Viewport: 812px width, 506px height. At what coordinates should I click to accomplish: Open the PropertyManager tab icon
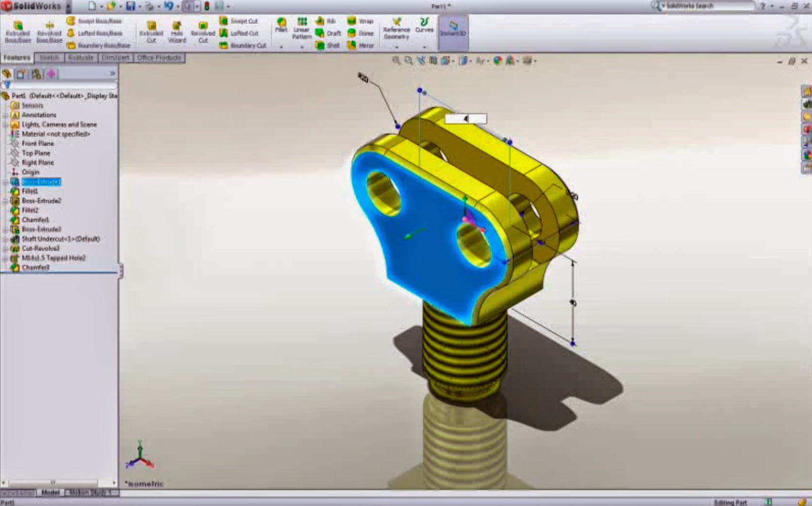[x=21, y=74]
